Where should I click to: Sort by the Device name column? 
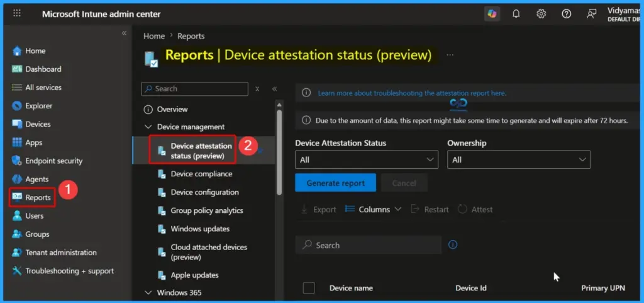pos(351,289)
